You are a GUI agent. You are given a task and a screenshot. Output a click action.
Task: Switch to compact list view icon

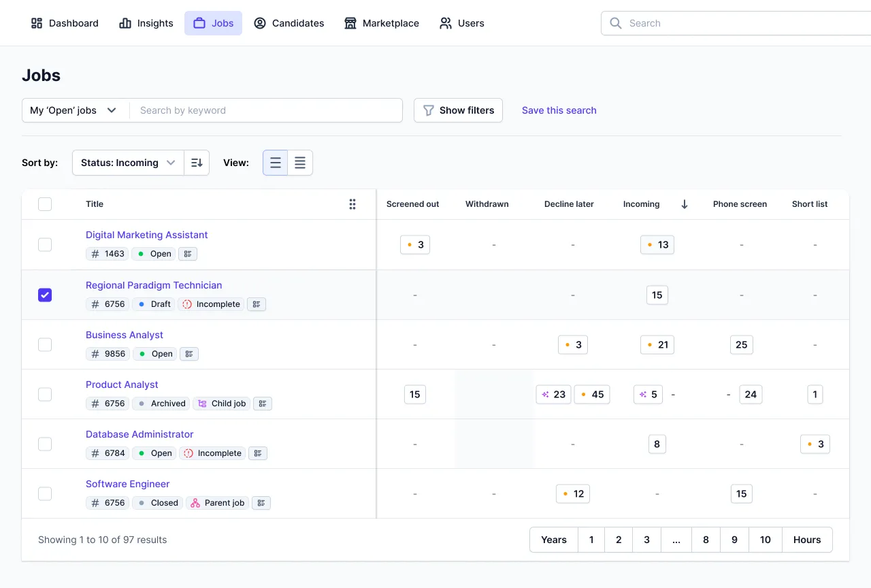click(x=276, y=163)
